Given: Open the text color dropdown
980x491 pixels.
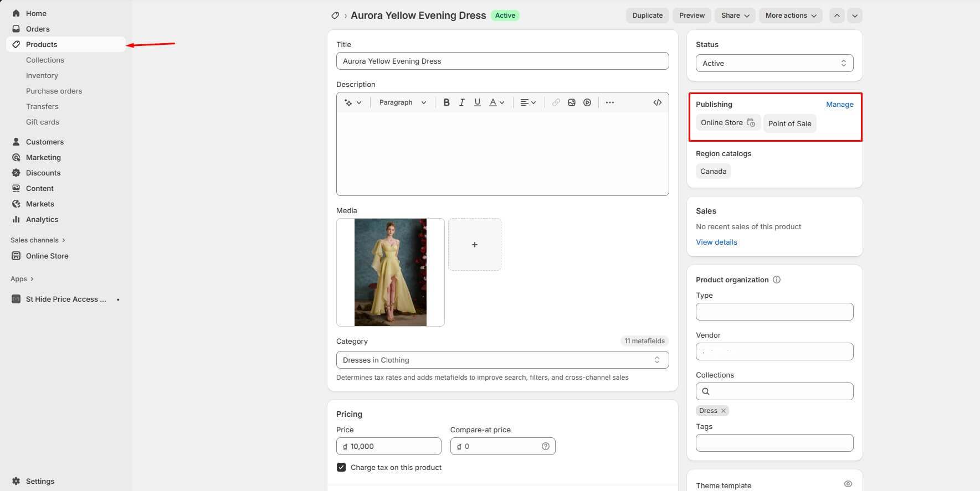Looking at the screenshot, I should [496, 102].
